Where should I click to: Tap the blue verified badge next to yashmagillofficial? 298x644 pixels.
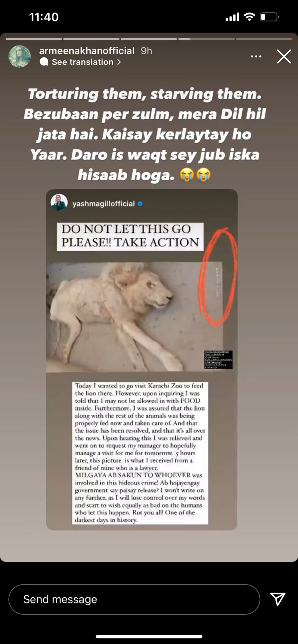pos(140,204)
